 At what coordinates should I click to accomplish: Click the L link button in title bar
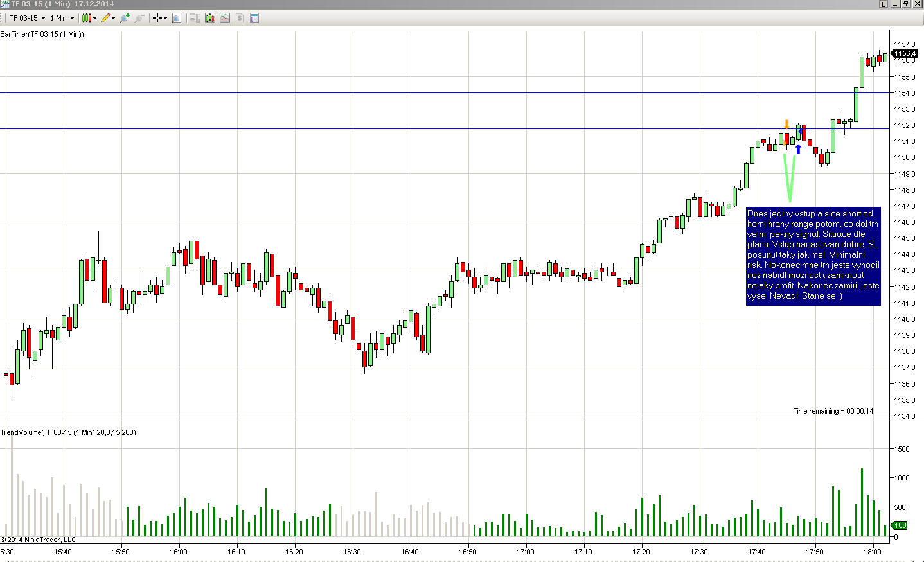[884, 4]
